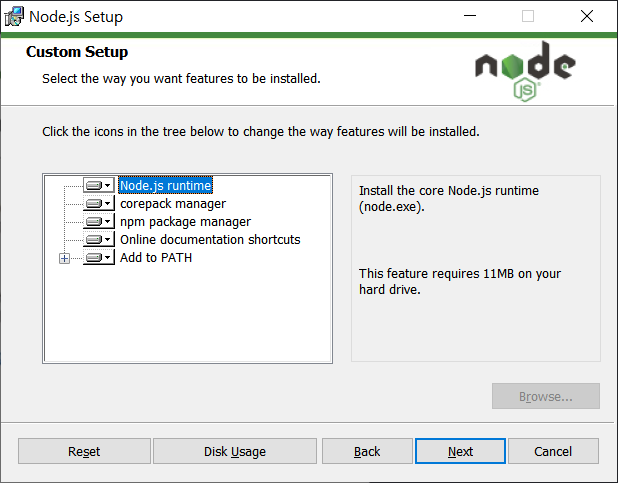Click the Add to PATH drive icon

click(x=94, y=257)
